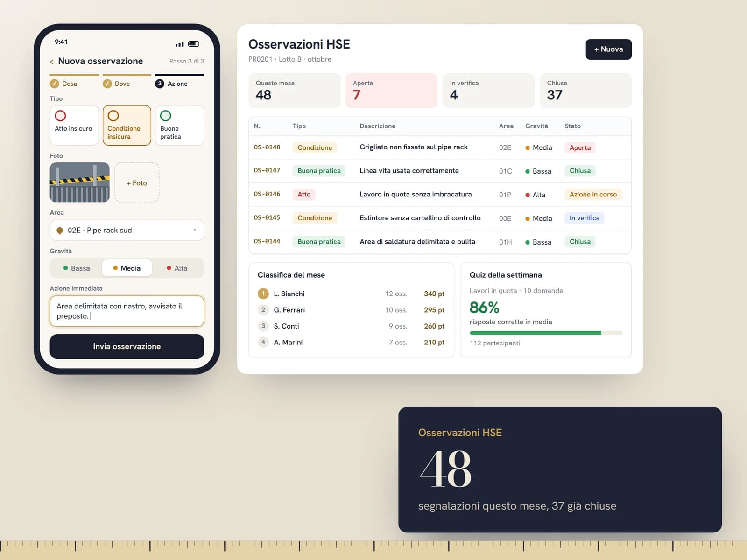This screenshot has height=560, width=747.
Task: Add a photo with the + Foto button
Action: (x=137, y=183)
